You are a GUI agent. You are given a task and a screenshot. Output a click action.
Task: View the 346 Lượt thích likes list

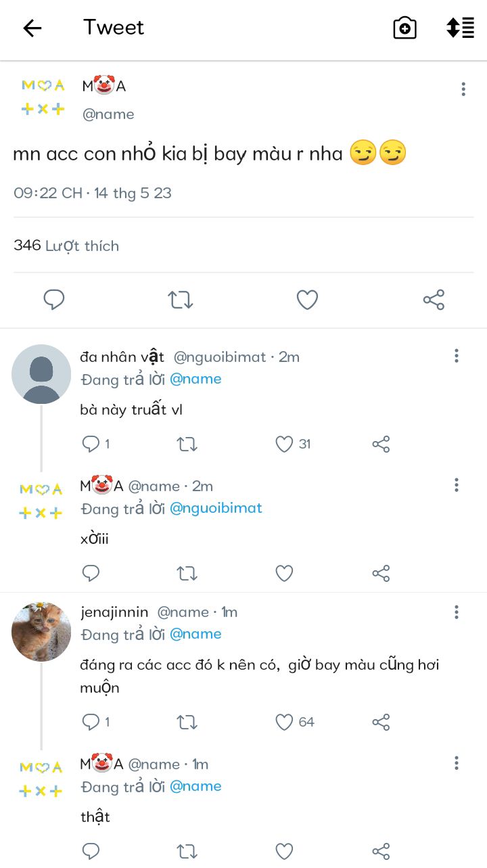coord(66,246)
